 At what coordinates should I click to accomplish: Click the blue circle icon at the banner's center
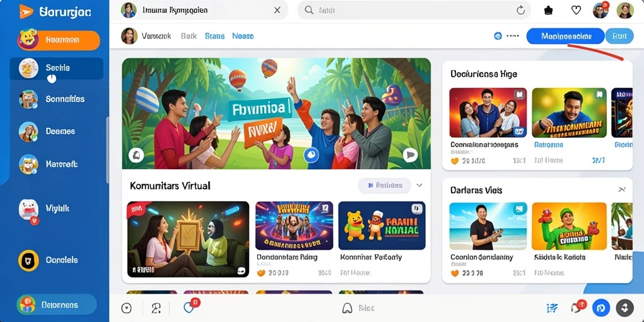[x=311, y=155]
